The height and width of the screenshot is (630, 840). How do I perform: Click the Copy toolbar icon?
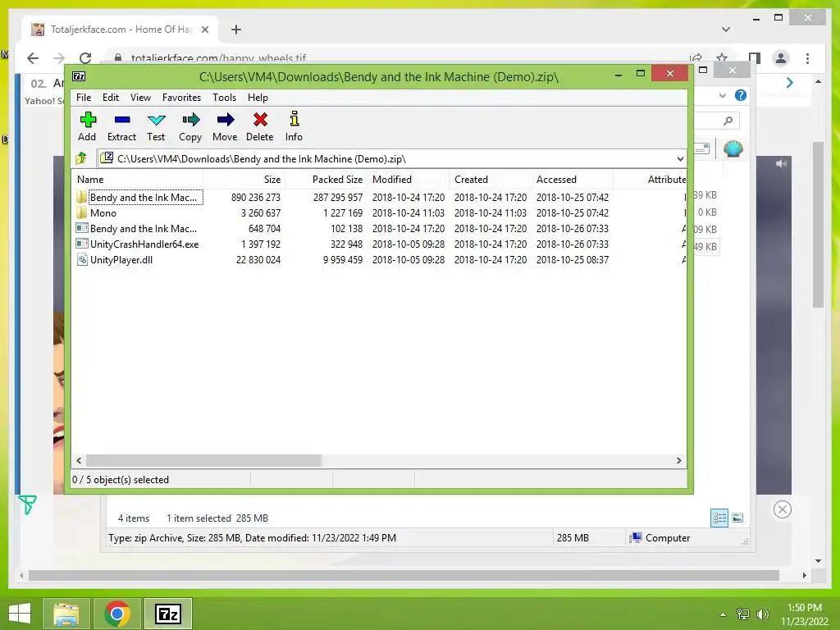pyautogui.click(x=190, y=120)
